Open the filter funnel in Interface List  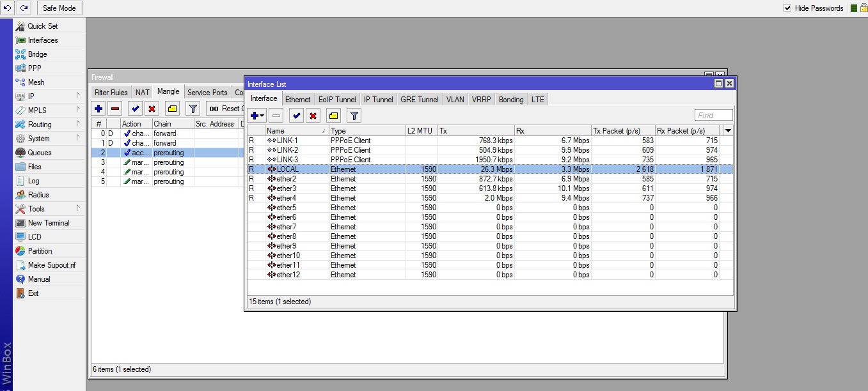click(354, 116)
